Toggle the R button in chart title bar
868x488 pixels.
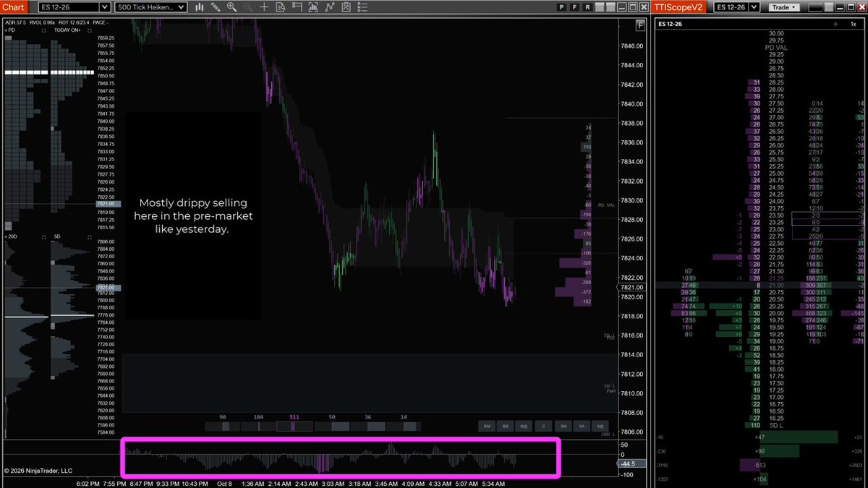click(x=588, y=7)
